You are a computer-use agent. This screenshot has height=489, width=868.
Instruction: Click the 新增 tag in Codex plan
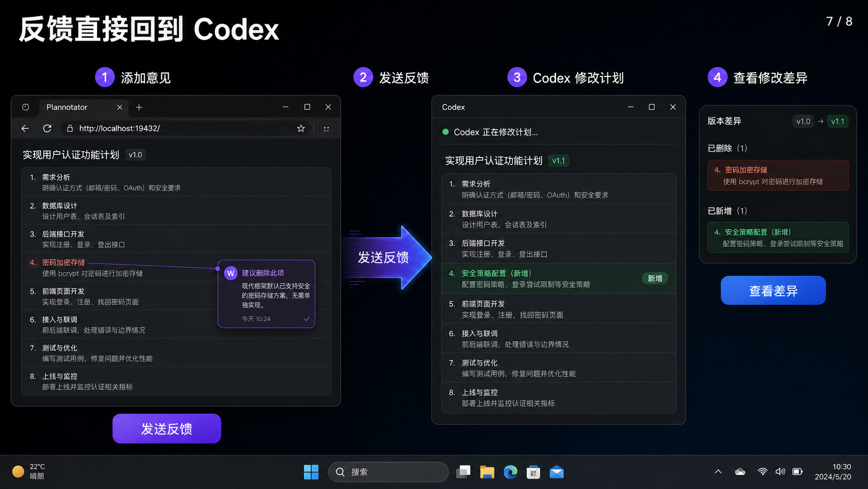pyautogui.click(x=655, y=279)
